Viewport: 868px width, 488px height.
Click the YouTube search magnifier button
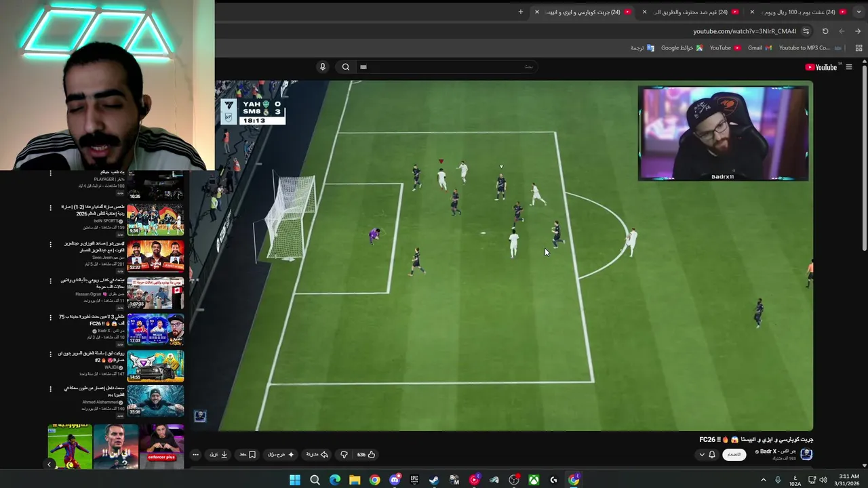point(346,66)
